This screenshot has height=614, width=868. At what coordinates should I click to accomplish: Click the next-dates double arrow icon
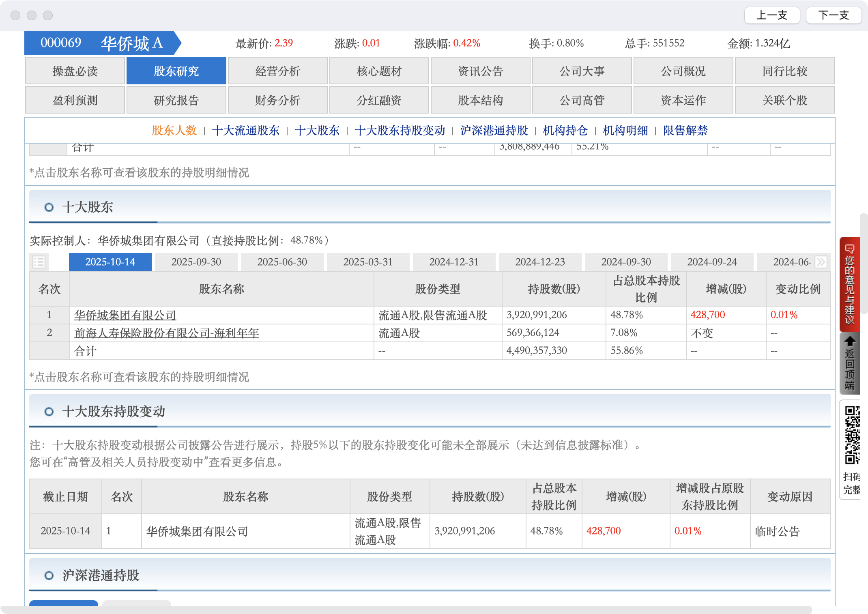pos(821,262)
